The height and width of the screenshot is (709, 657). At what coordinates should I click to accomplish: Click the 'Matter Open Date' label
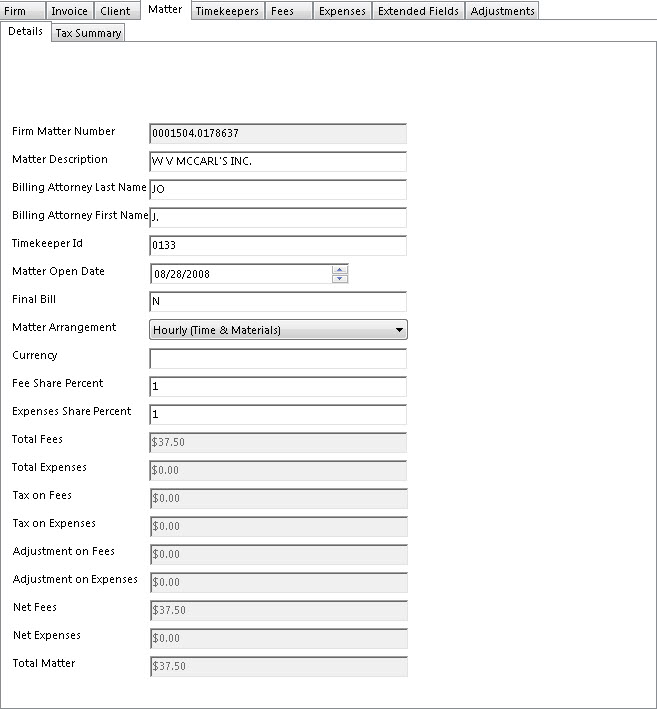(58, 271)
